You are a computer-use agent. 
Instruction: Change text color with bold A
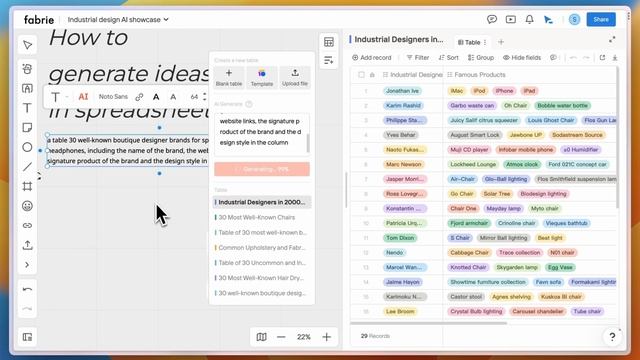coord(156,97)
